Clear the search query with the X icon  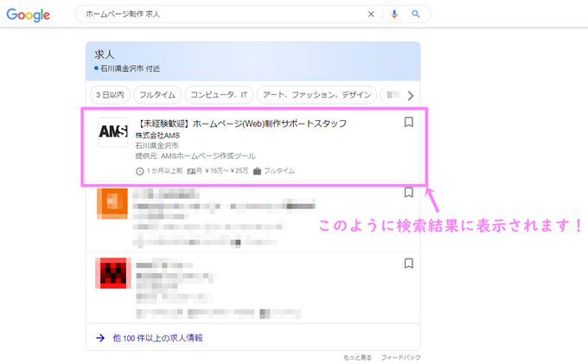371,14
